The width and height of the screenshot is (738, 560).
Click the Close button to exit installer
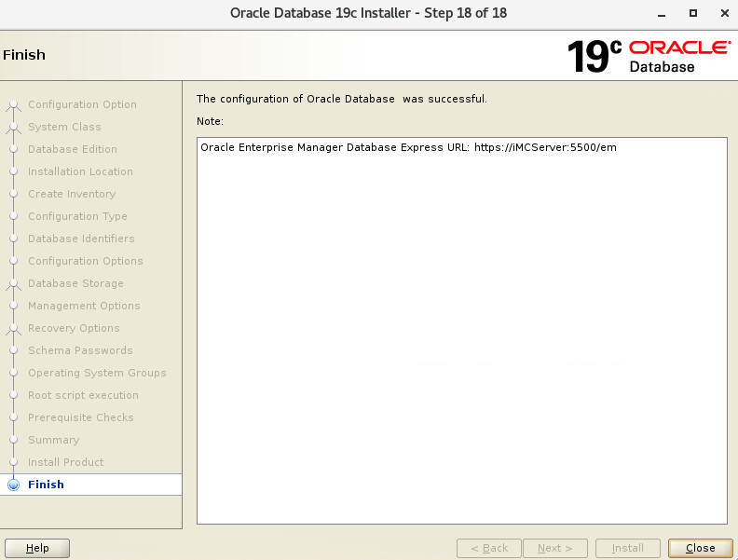tap(701, 548)
